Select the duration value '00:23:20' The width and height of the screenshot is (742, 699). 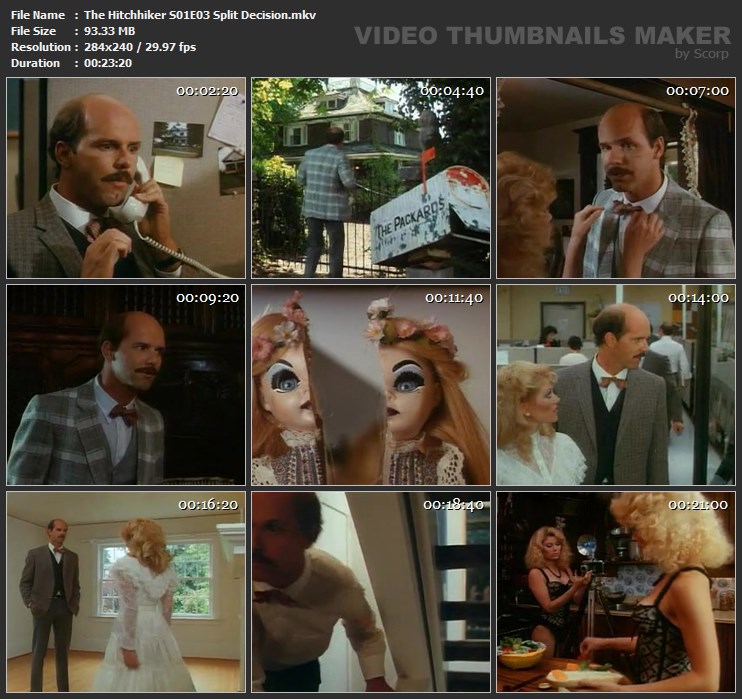108,63
